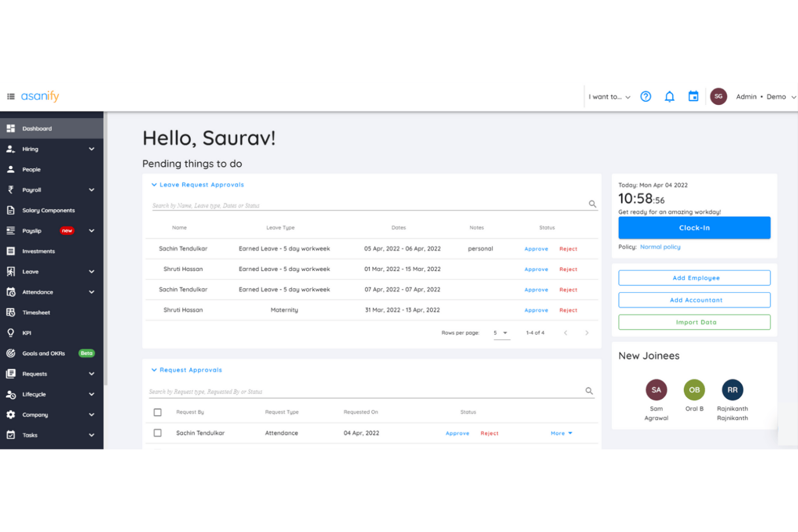
Task: Click the hamburger menu icon beside asanify logo
Action: 11,96
